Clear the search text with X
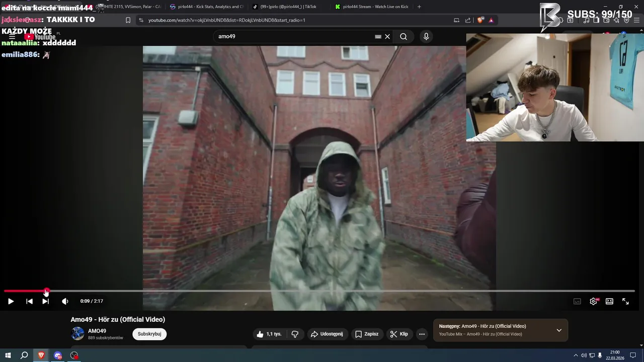 [387, 36]
